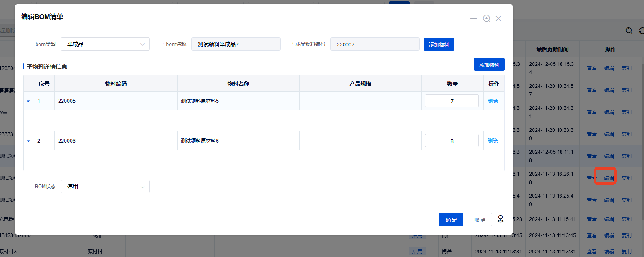Open the BOM状态 dropdown showing 停用
Image resolution: width=644 pixels, height=257 pixels.
(x=105, y=187)
